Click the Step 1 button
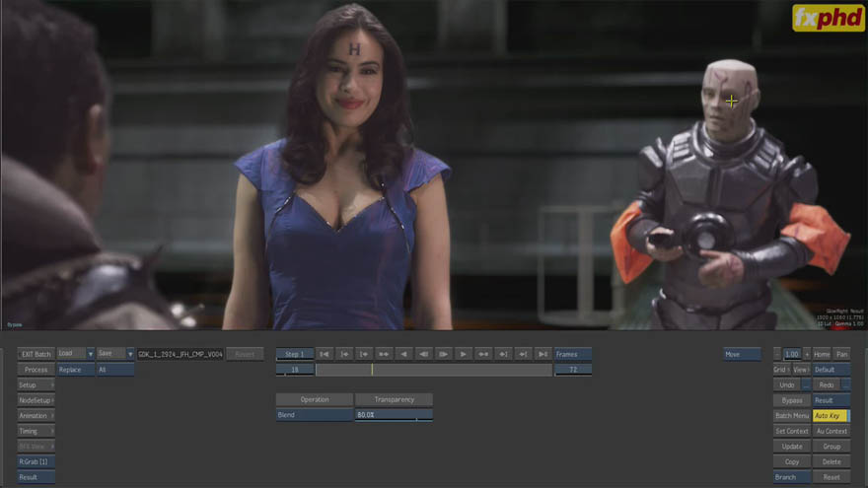 click(x=295, y=354)
